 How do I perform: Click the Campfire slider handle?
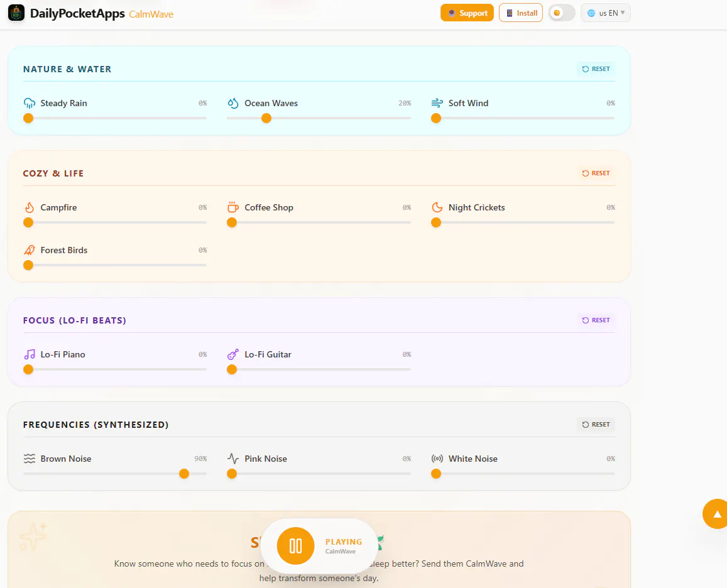point(28,222)
